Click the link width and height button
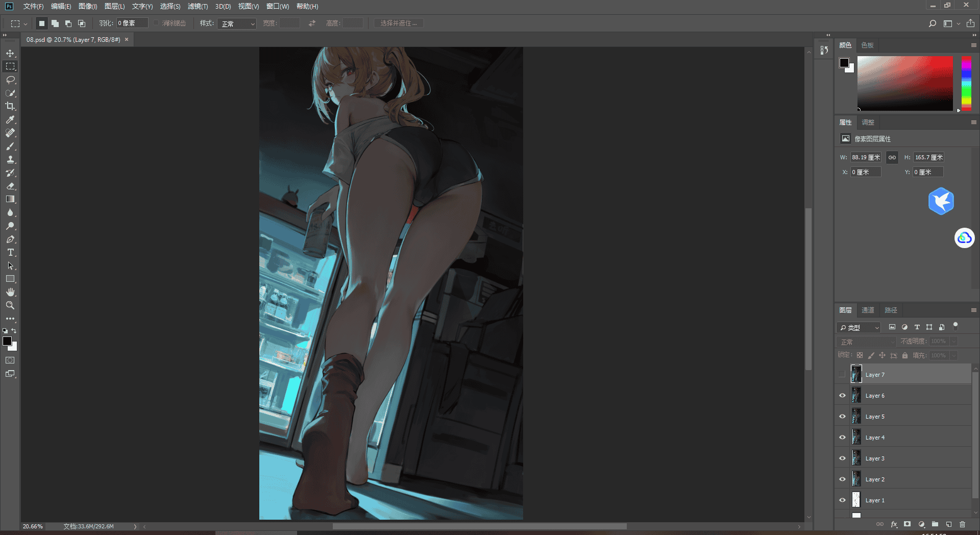The width and height of the screenshot is (980, 535). pos(892,157)
